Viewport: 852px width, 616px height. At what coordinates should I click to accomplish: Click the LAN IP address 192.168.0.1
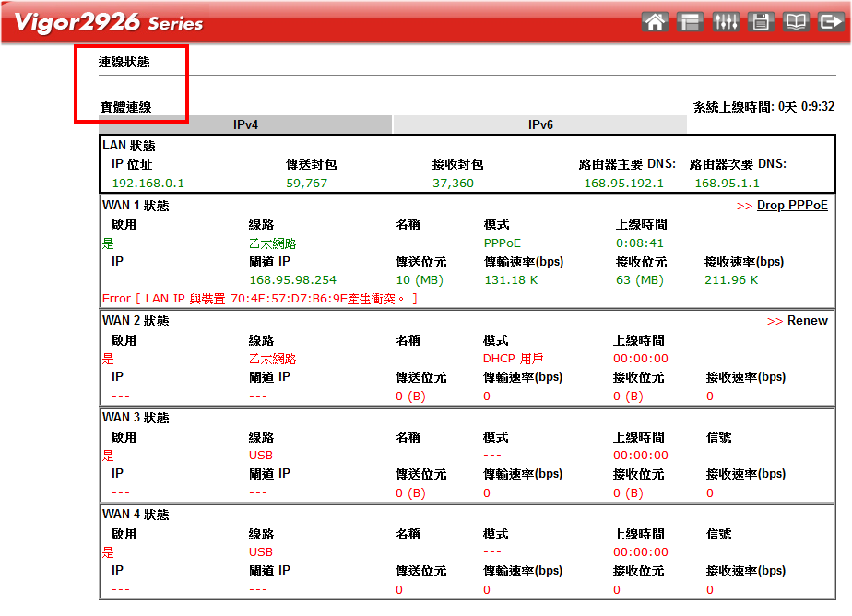point(148,183)
